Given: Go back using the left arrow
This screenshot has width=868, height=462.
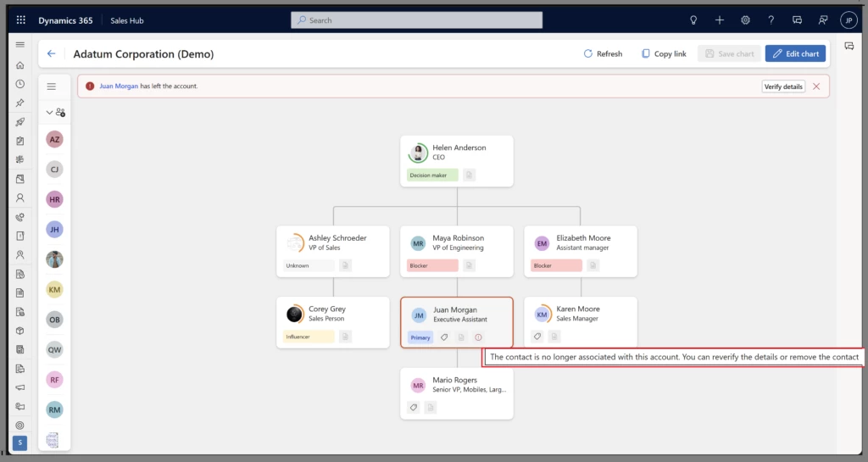Looking at the screenshot, I should click(x=51, y=53).
